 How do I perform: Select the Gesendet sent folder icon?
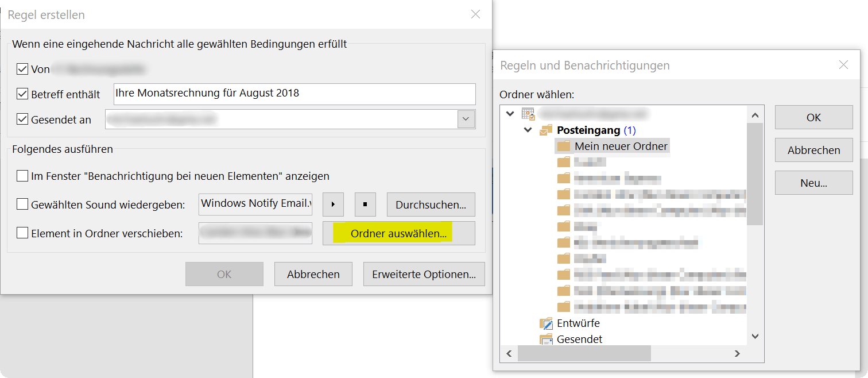tap(546, 339)
